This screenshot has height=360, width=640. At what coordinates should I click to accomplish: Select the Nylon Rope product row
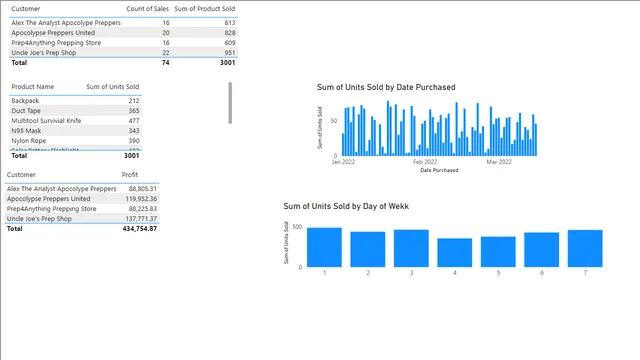pyautogui.click(x=76, y=141)
